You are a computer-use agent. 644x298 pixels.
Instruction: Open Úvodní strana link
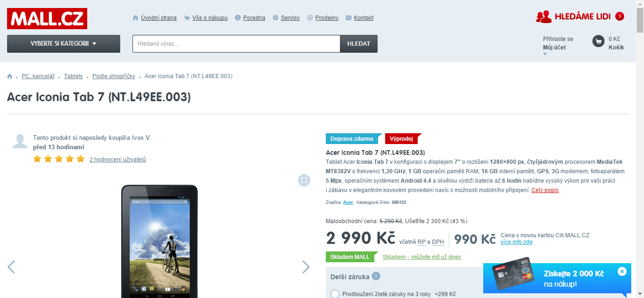158,18
